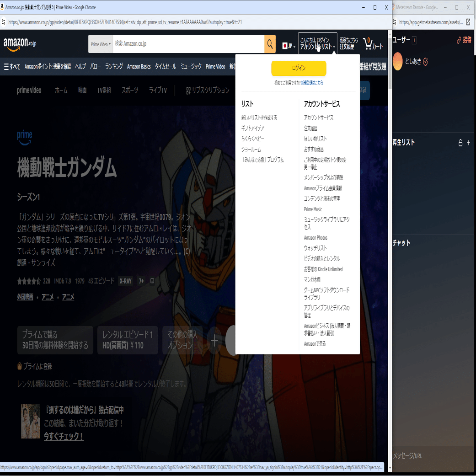Click the 損するのは嫌だから promo thumbnail

[x=30, y=421]
